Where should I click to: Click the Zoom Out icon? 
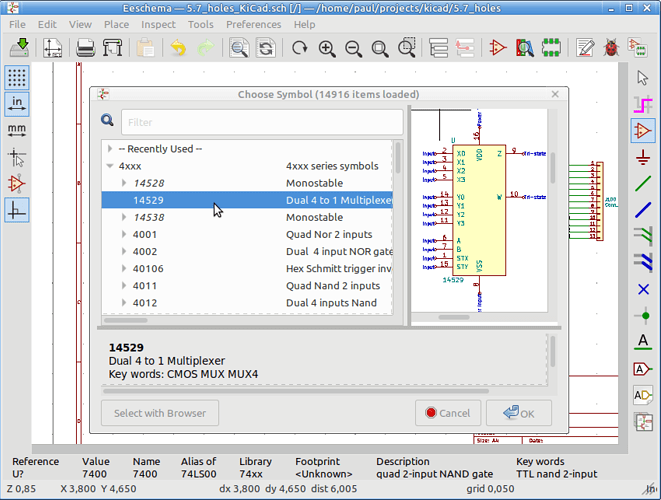353,47
